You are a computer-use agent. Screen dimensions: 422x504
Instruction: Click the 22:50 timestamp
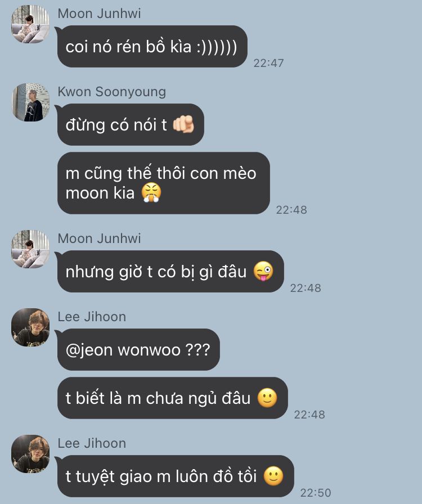[315, 492]
